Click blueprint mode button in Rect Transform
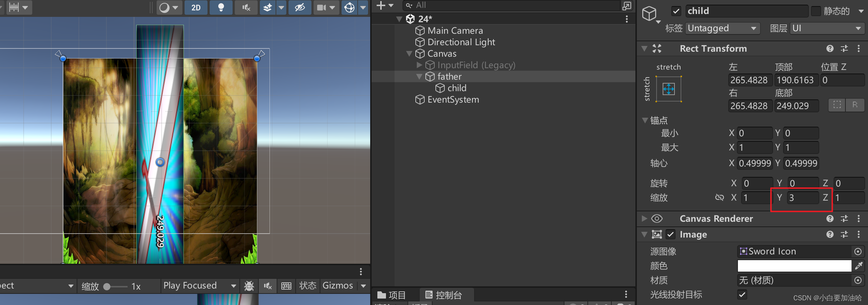The image size is (868, 305). (837, 105)
